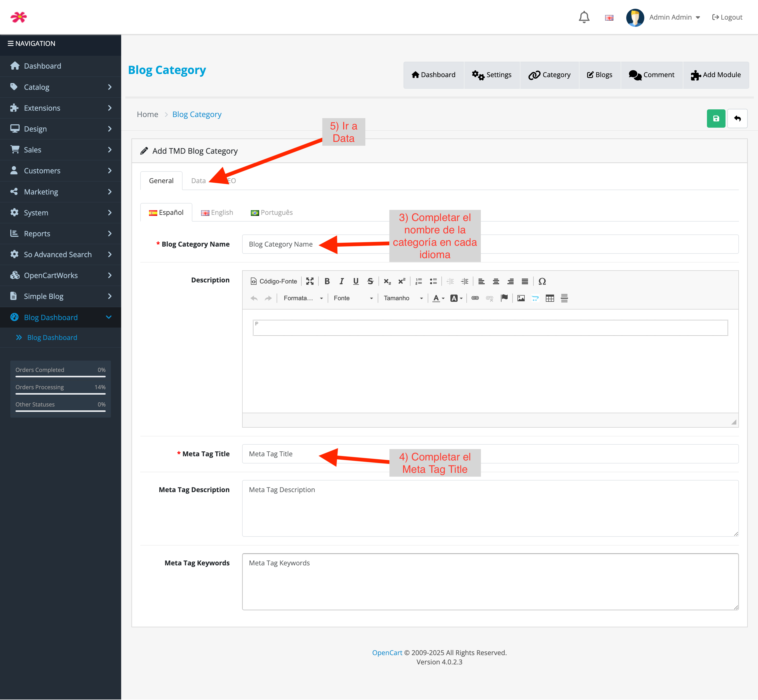The width and height of the screenshot is (758, 700).
Task: Switch to the English language tab
Action: click(217, 213)
